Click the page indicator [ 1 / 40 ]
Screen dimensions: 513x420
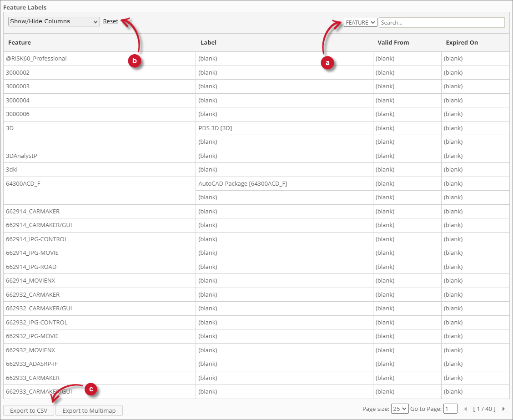coord(484,409)
